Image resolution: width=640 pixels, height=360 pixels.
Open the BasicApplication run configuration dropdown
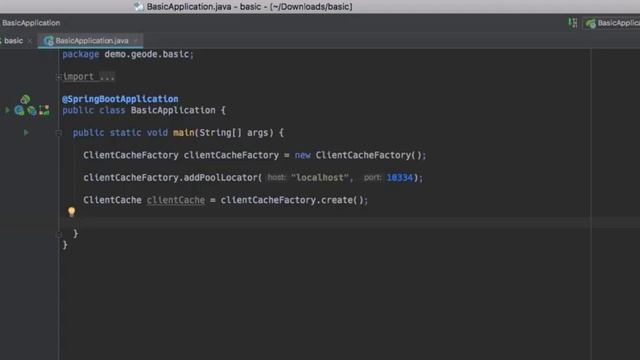click(612, 23)
